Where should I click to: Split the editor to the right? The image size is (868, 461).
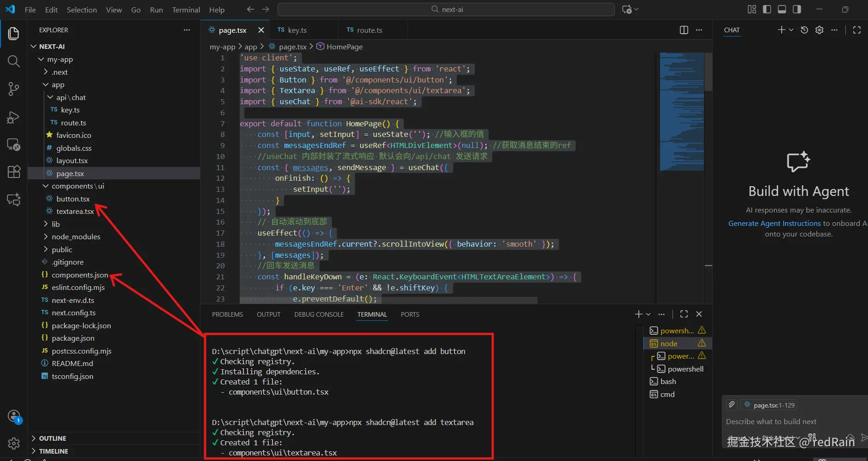(x=684, y=30)
